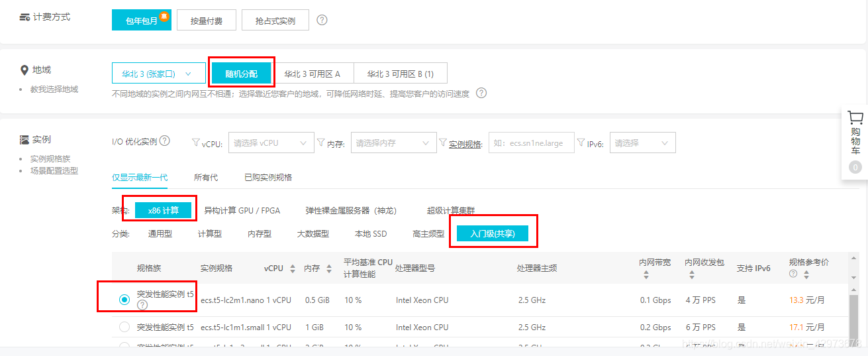Switch to 仅显示最新一代 tab
The width and height of the screenshot is (868, 356).
tap(140, 178)
